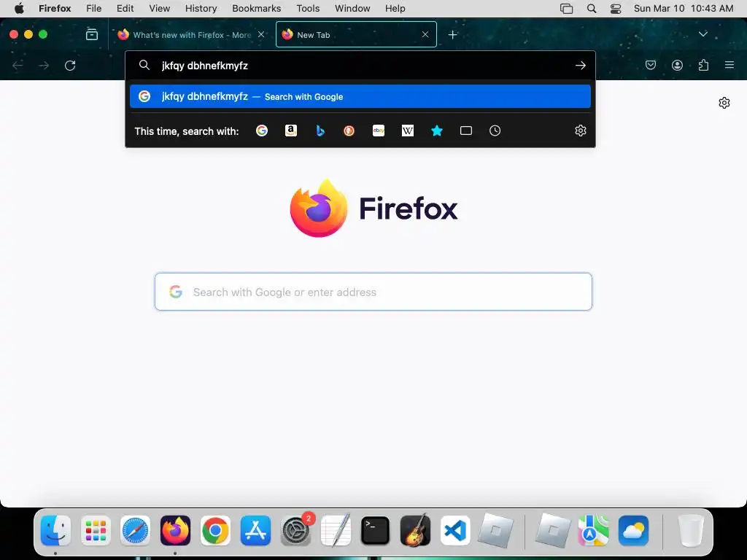Launch Safari from the Dock
Viewport: 747px width, 560px height.
135,531
